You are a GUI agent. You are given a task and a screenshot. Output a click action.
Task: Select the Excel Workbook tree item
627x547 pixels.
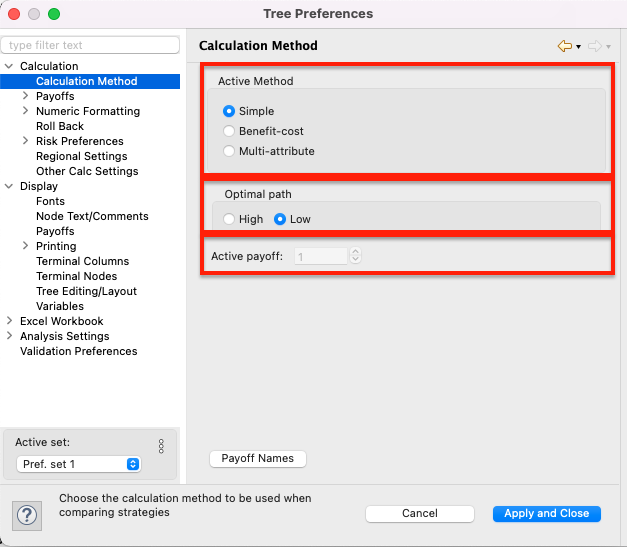(x=62, y=321)
